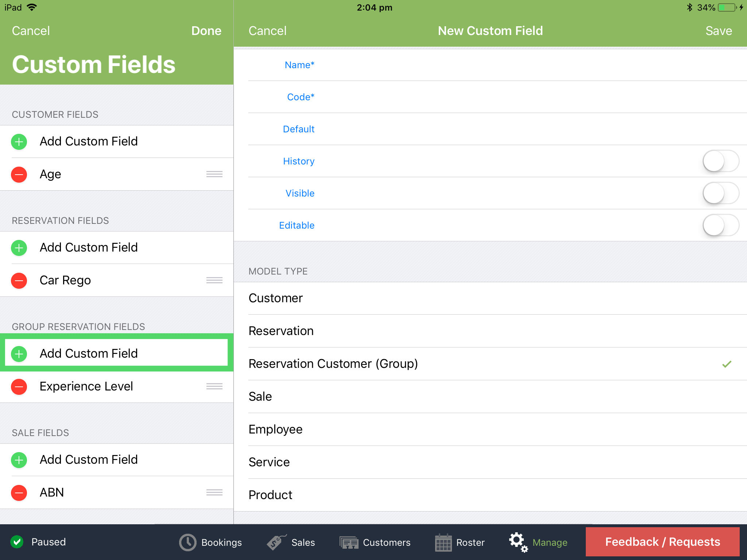This screenshot has width=747, height=560.
Task: Tap green plus icon under Sale Fields
Action: click(19, 460)
